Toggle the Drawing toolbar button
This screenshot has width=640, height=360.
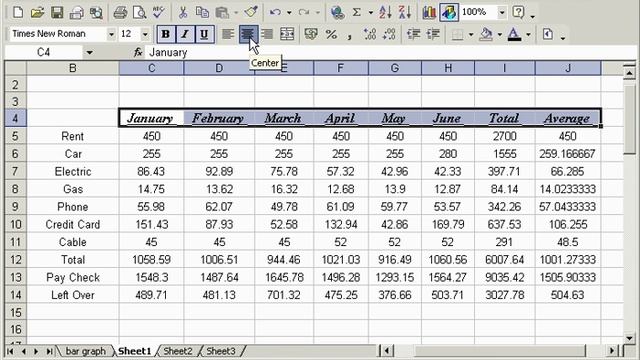tap(449, 12)
